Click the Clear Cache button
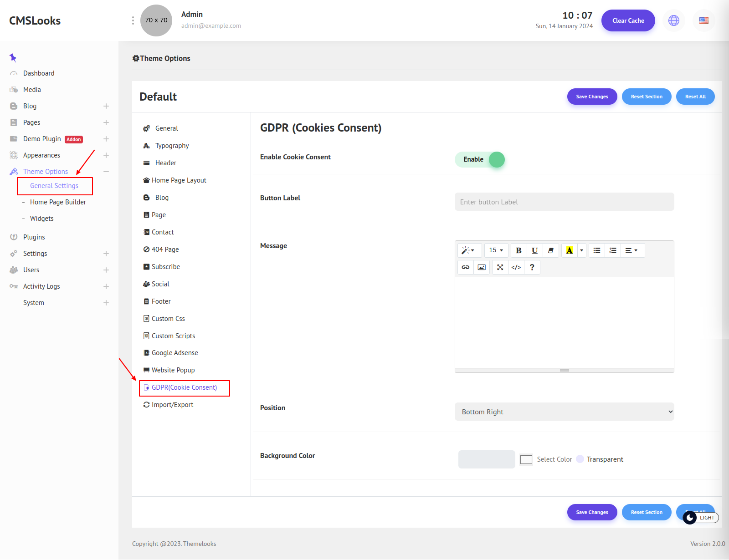This screenshot has width=729, height=560. click(x=628, y=20)
